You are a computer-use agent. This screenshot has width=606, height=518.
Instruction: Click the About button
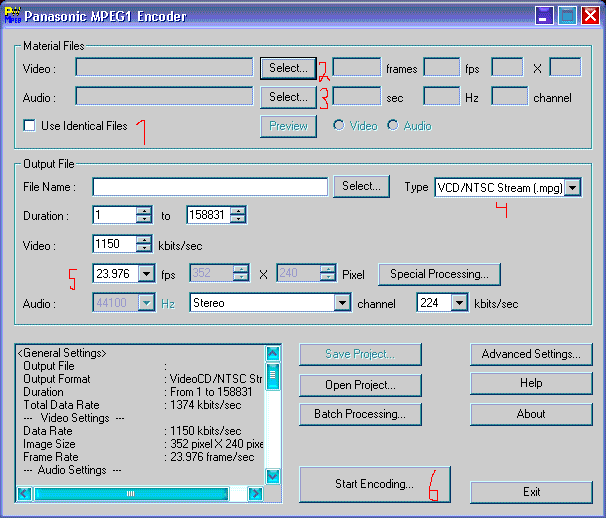pos(531,414)
